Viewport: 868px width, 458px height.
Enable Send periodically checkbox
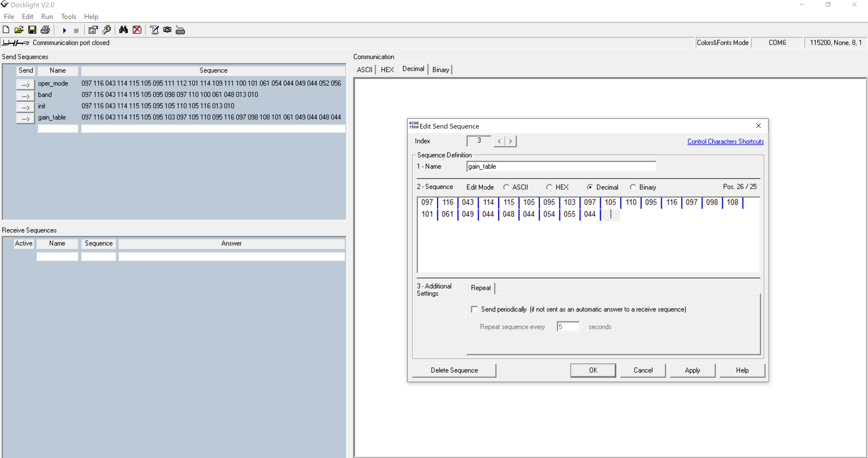point(474,309)
